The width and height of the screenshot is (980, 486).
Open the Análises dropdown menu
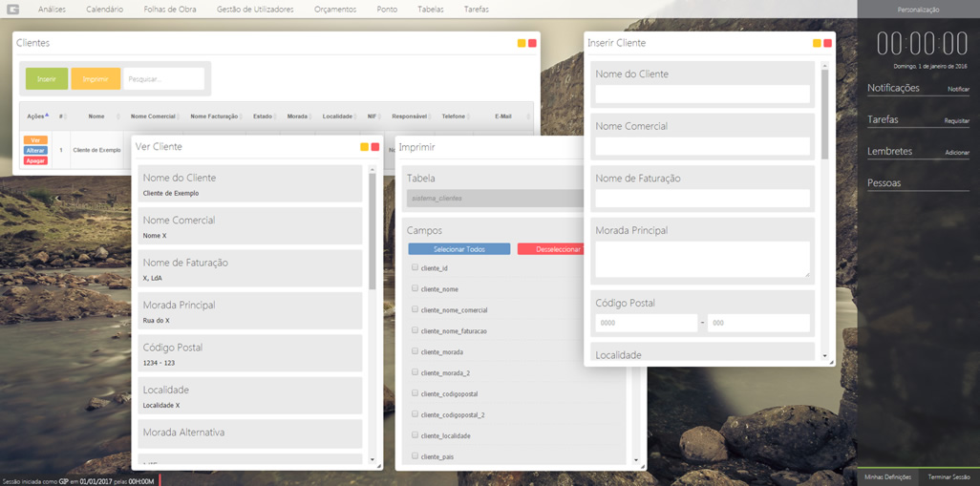coord(52,10)
